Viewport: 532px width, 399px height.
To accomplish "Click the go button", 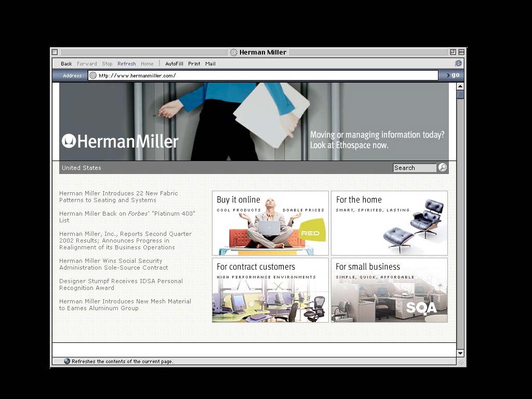I will pyautogui.click(x=453, y=75).
